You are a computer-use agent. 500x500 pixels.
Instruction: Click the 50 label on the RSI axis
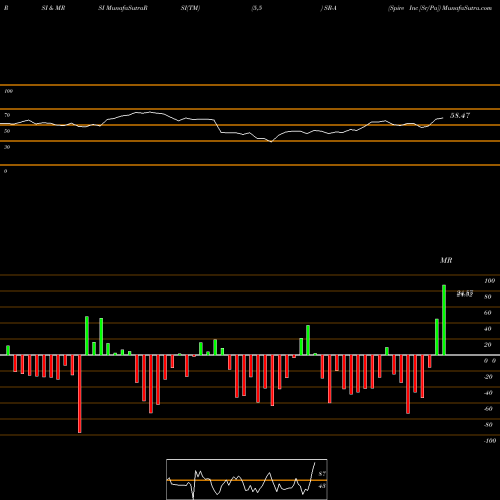(7, 131)
